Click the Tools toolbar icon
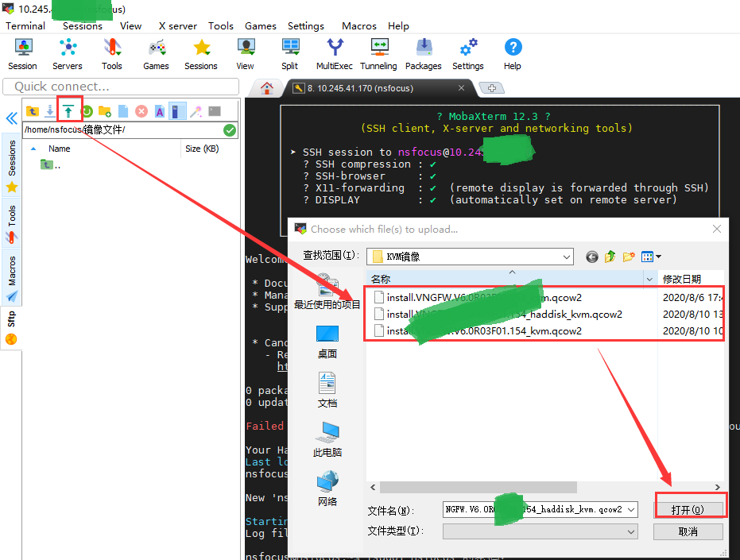 coord(112,54)
